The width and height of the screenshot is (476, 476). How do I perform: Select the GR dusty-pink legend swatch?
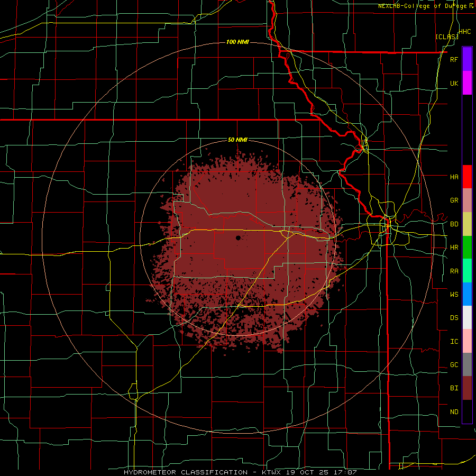tap(467, 200)
